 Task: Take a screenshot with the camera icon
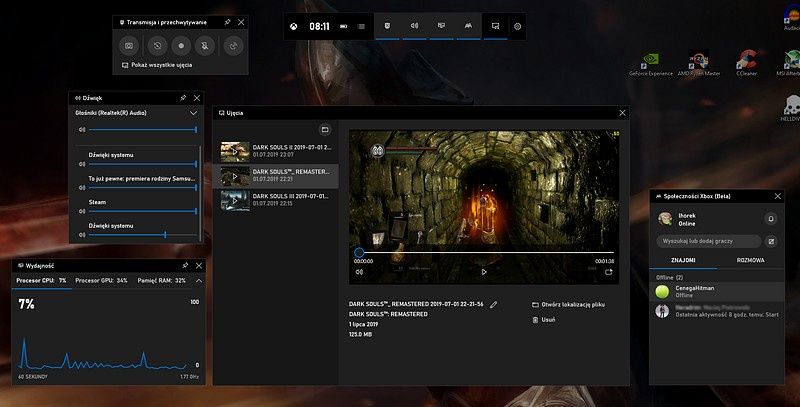click(x=129, y=46)
